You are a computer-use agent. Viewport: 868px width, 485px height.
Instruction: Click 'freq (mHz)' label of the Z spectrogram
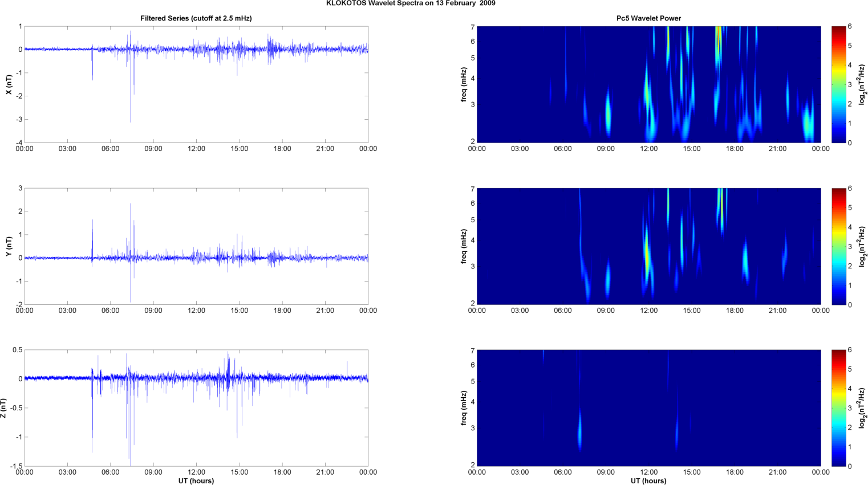point(464,408)
